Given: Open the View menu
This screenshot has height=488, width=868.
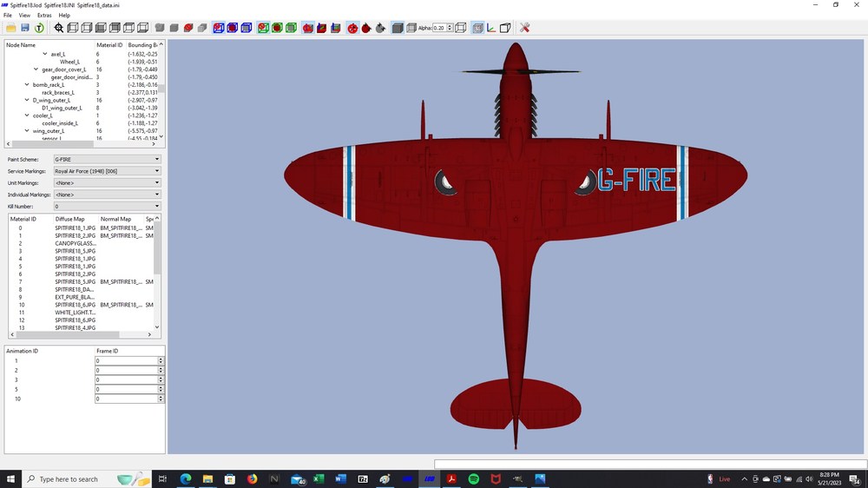Looking at the screenshot, I should pyautogui.click(x=24, y=16).
